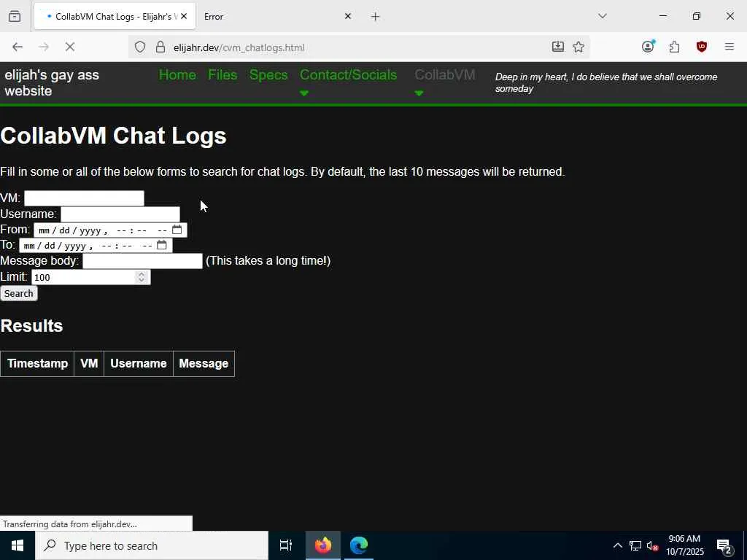Click the Timestamp column header
The height and width of the screenshot is (560, 747).
click(x=37, y=364)
